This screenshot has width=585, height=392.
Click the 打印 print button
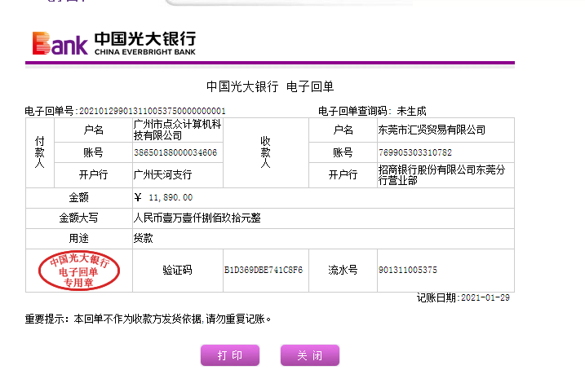[230, 355]
